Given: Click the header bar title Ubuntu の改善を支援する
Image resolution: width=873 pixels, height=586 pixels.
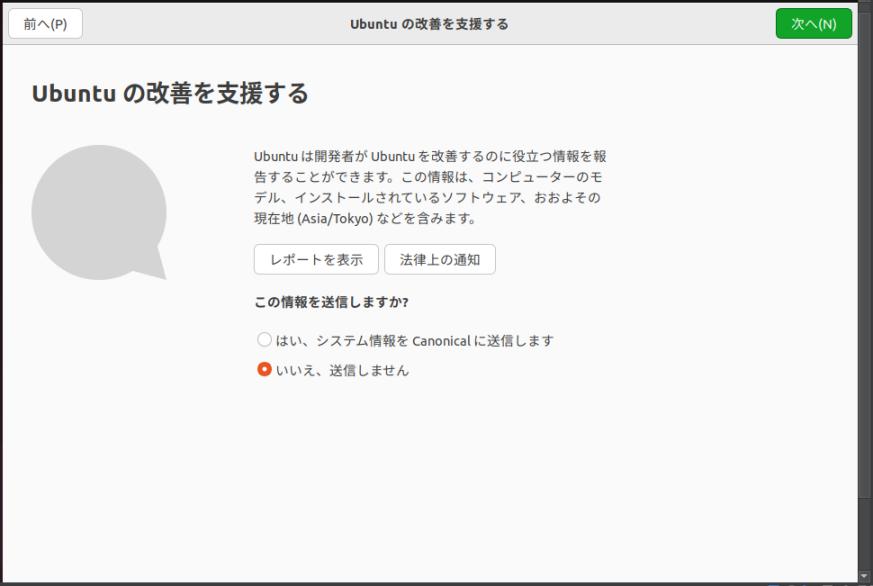Looking at the screenshot, I should pos(429,24).
